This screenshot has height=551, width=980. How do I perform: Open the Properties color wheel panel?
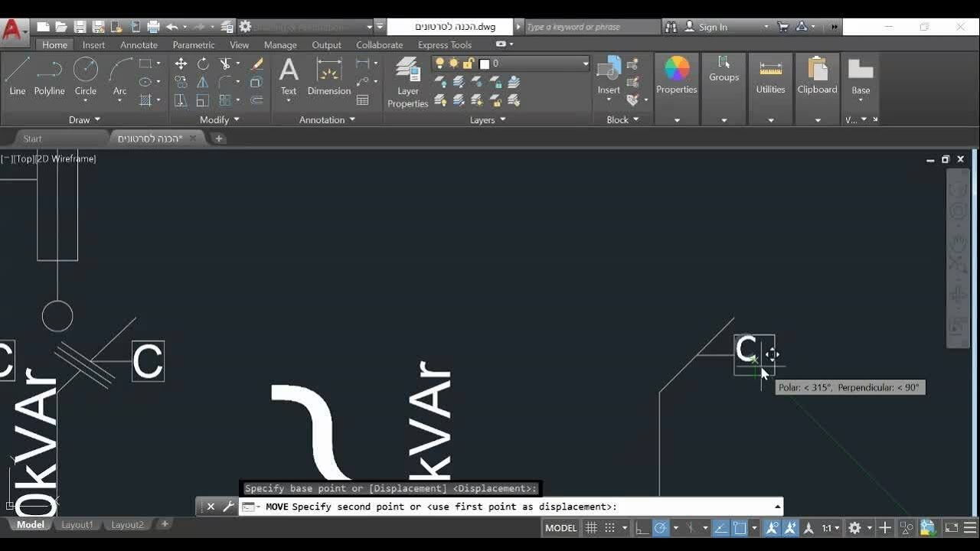pyautogui.click(x=677, y=76)
